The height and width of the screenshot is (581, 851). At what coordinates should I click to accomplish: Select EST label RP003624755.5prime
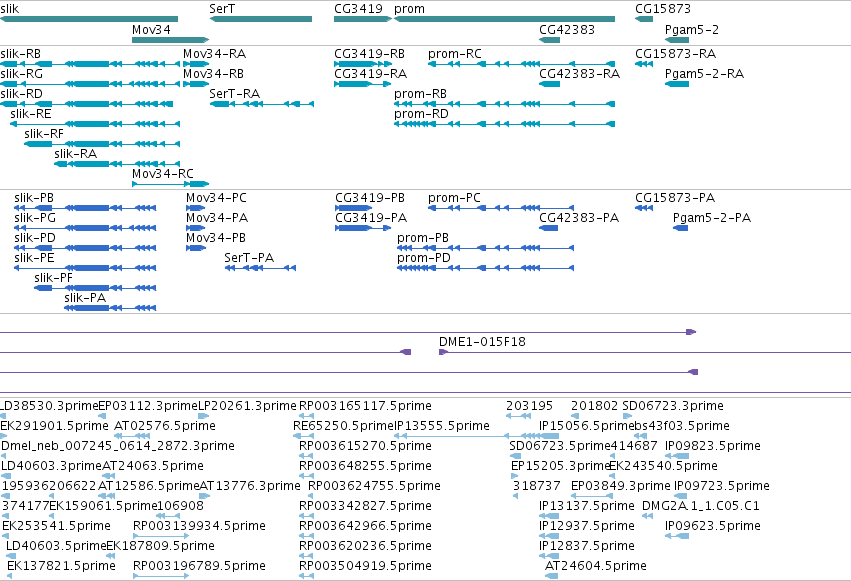(374, 486)
